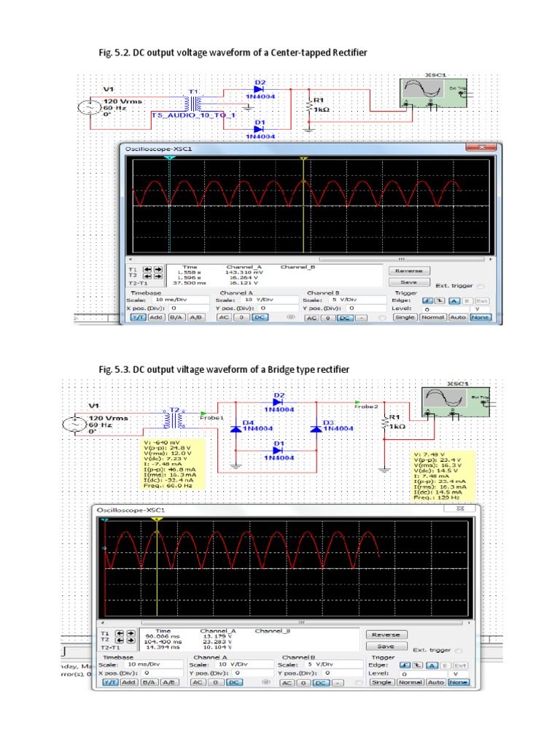Click yellow T2 cursor marker in upper oscilloscope
The image size is (560, 747).
(x=304, y=158)
